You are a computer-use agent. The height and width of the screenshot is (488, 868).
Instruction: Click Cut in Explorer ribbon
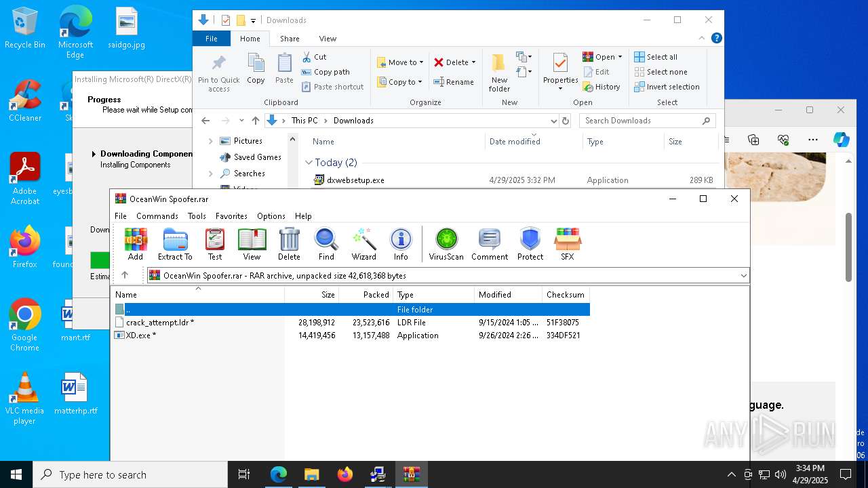(314, 57)
